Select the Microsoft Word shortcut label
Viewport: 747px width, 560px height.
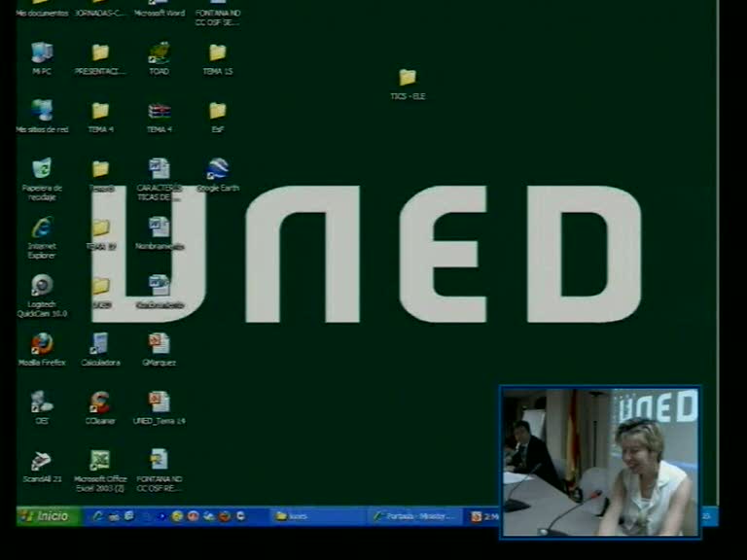[160, 14]
